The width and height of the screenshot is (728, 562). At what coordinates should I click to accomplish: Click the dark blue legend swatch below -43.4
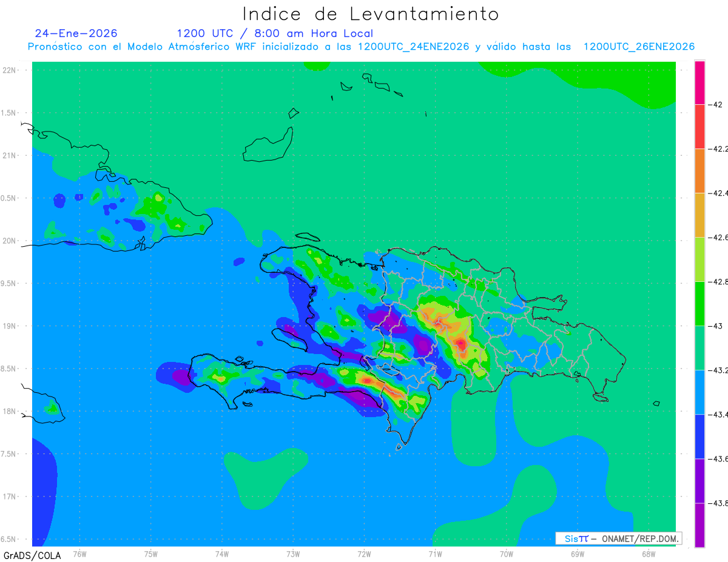[x=699, y=437]
